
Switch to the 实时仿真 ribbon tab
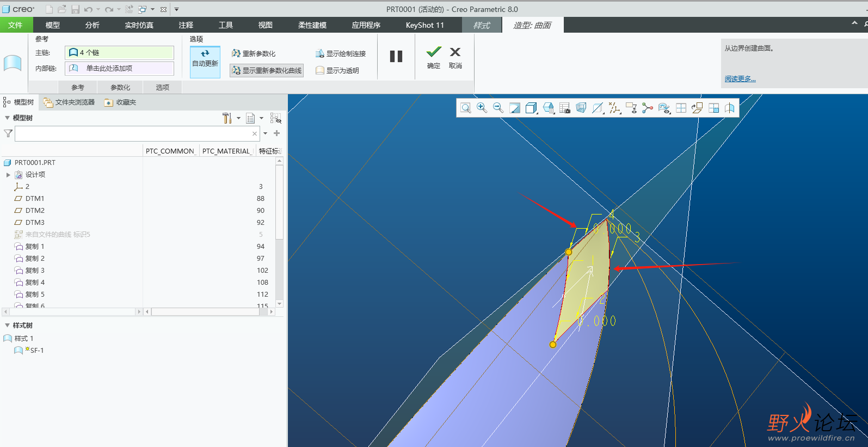(x=139, y=25)
